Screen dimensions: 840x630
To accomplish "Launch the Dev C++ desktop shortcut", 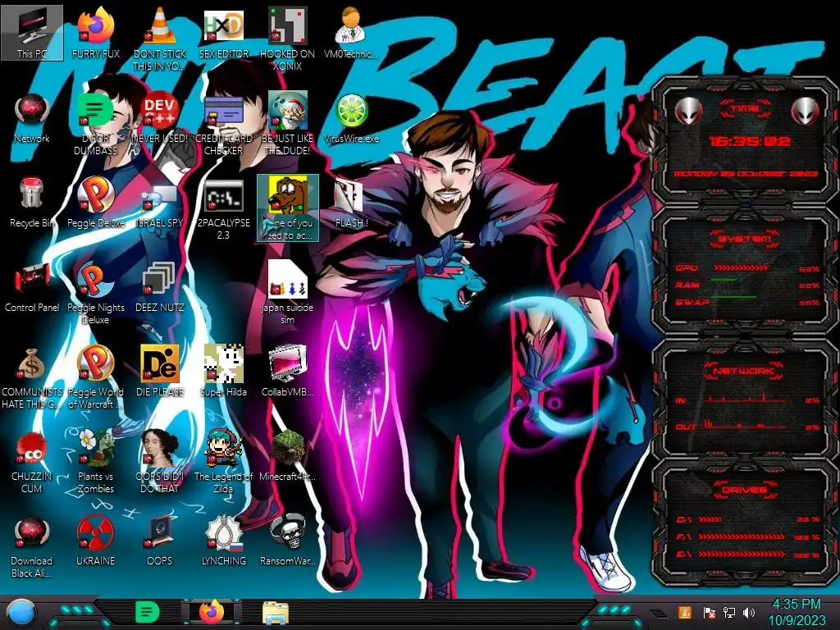I will 160,118.
